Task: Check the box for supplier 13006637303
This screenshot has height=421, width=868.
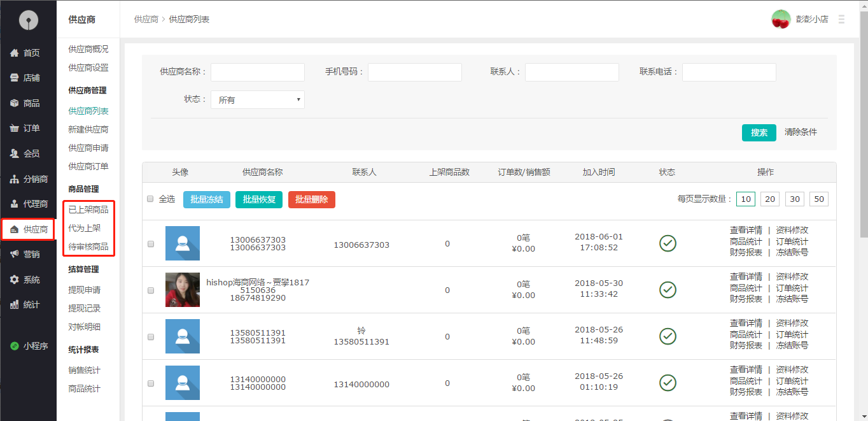Action: click(151, 244)
